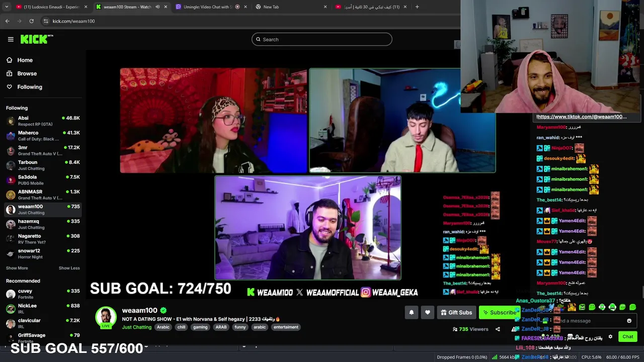Select the uppercase ARAB stream tag
The height and width of the screenshot is (362, 644).
tap(221, 327)
